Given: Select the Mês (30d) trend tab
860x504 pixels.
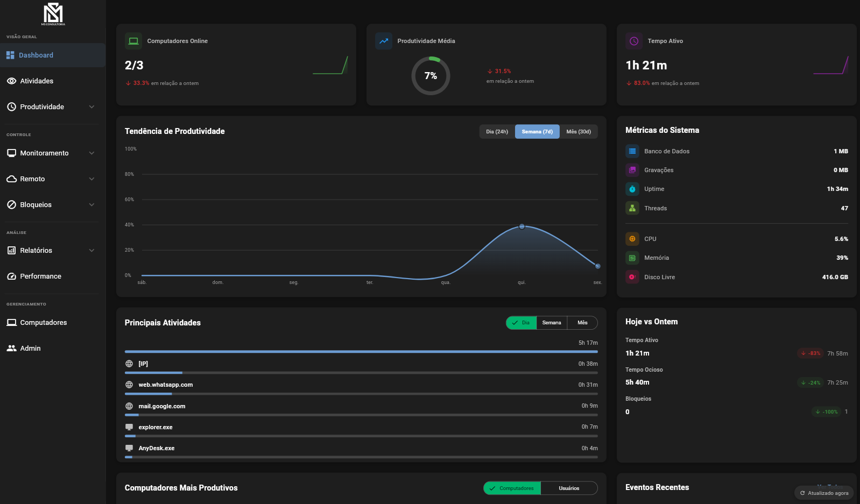Looking at the screenshot, I should click(579, 132).
